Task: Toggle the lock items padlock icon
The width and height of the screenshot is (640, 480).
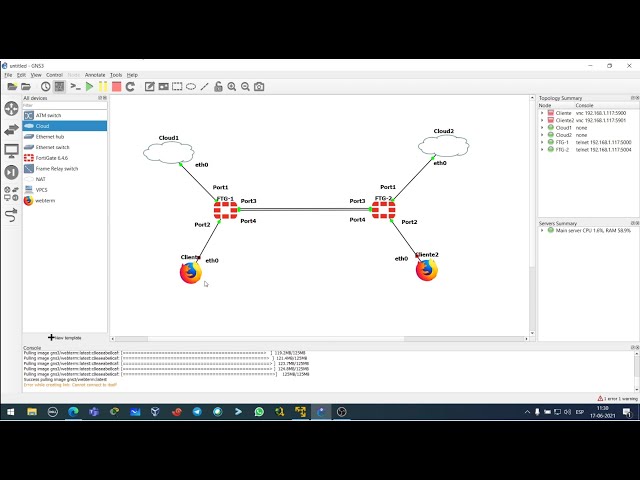Action: coord(218,87)
